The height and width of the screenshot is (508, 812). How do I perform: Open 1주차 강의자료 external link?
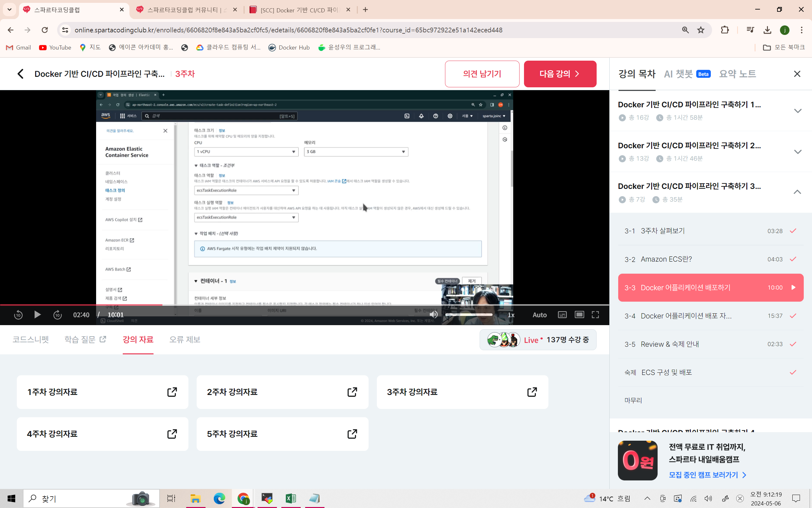(x=102, y=392)
